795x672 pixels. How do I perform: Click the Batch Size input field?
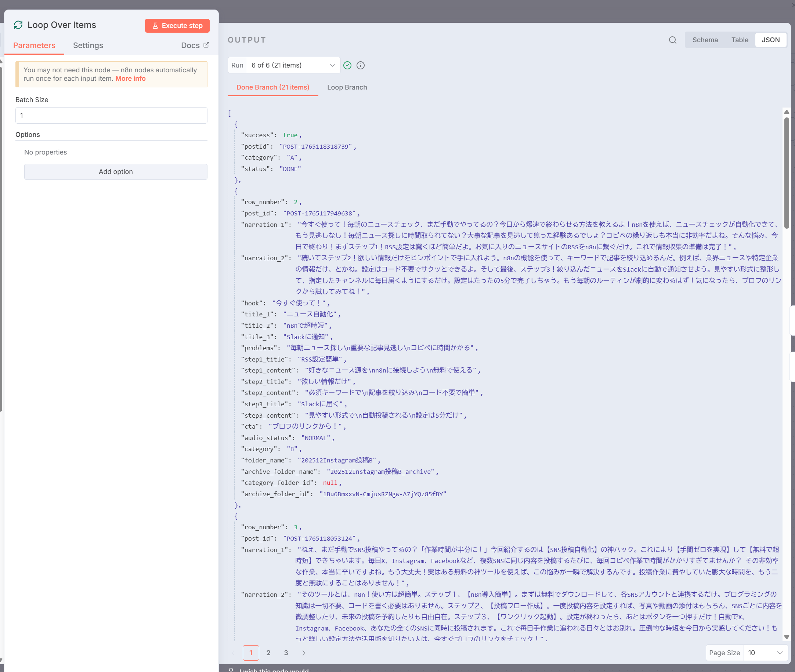(111, 116)
